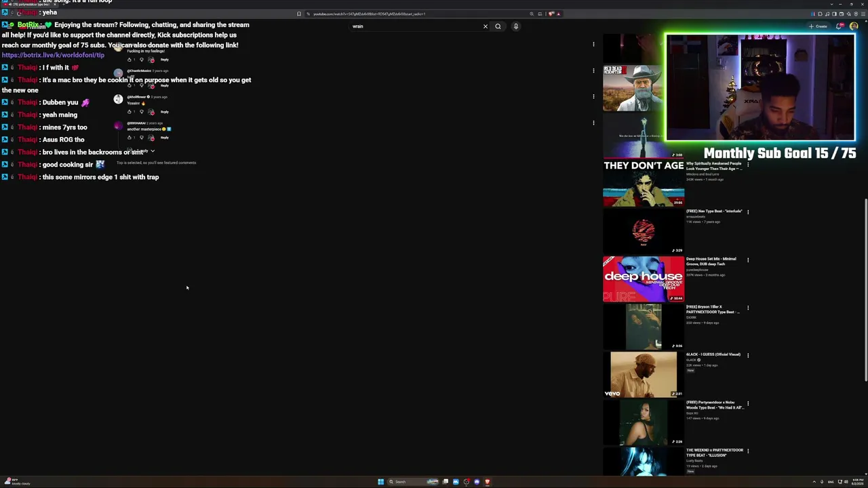
Task: Click the browser address bar URL
Action: coord(369,14)
